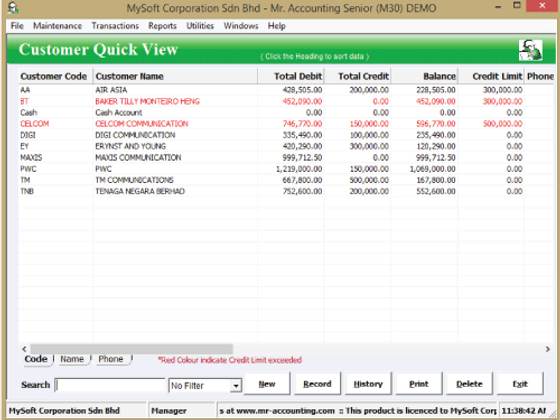Switch to the Name search tab

pyautogui.click(x=72, y=359)
